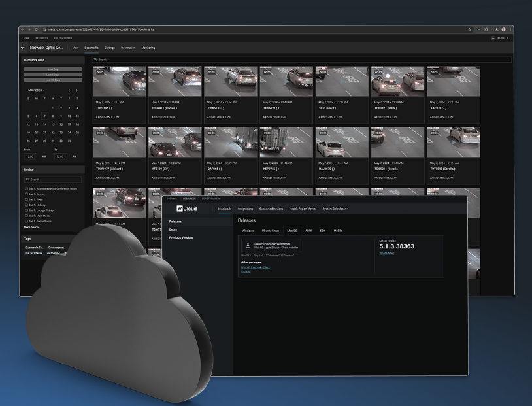Bookmark this page using the star icon
The height and width of the screenshot is (406, 532).
coord(469,29)
